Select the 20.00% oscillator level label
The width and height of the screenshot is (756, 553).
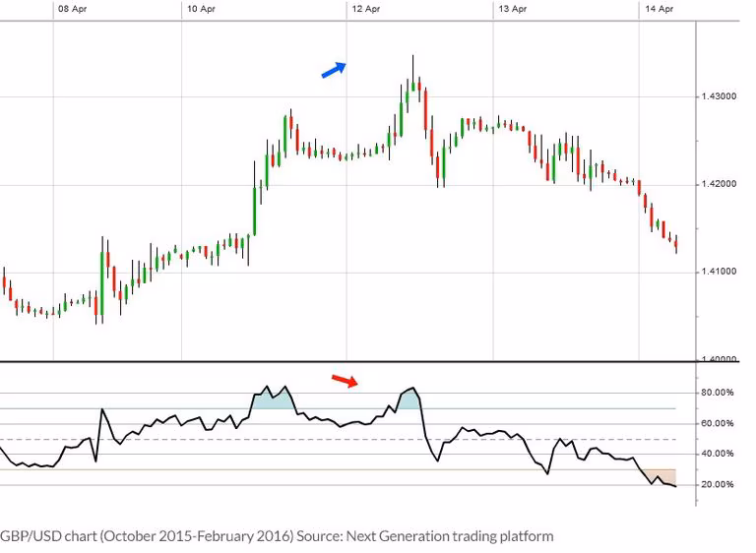tap(719, 485)
